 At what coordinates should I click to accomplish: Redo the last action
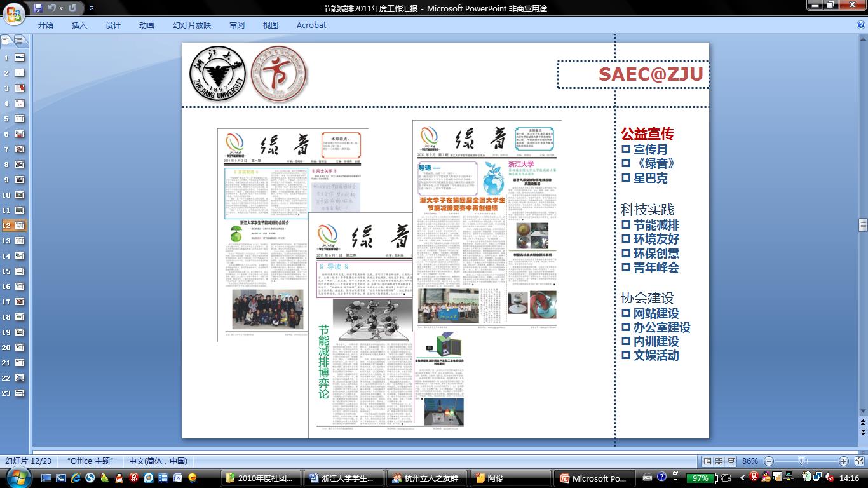point(72,8)
